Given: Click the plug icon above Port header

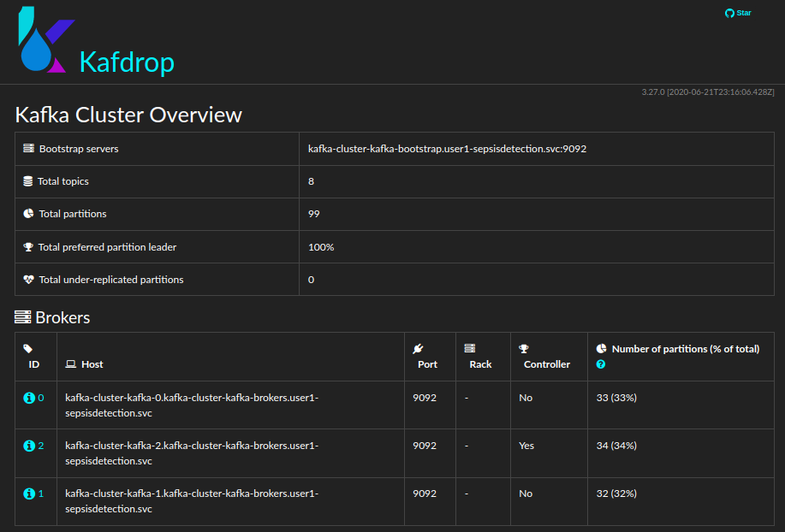Looking at the screenshot, I should point(418,348).
